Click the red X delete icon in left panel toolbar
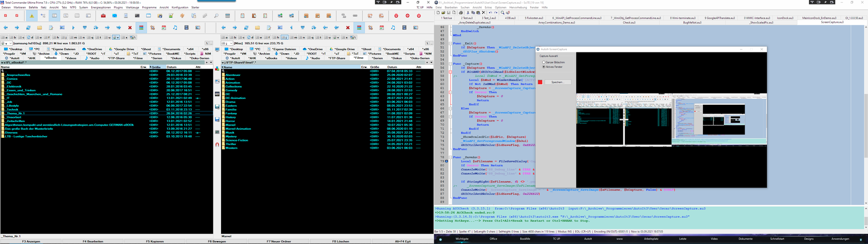The image size is (868, 244). click(x=130, y=28)
